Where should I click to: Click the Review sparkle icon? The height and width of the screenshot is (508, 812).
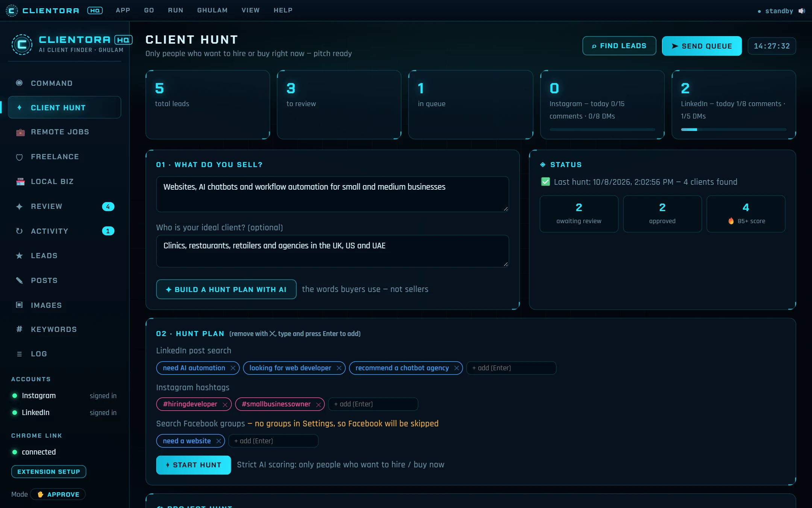[20, 206]
